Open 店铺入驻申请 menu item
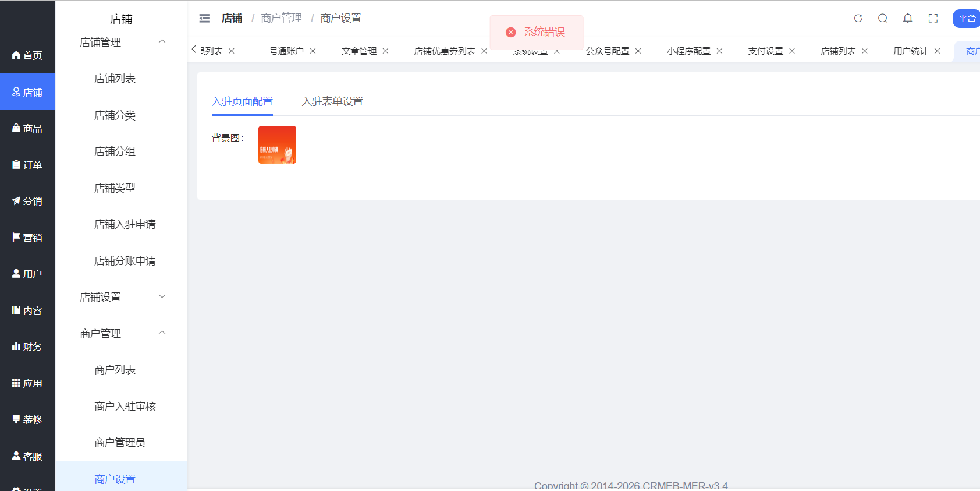 pyautogui.click(x=125, y=224)
